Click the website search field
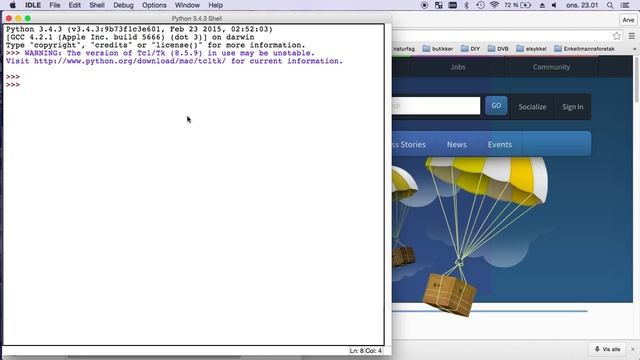The height and width of the screenshot is (360, 640). [436, 106]
